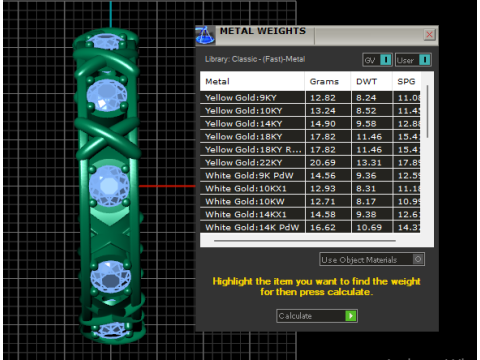Image resolution: width=480 pixels, height=360 pixels.
Task: Sort by the Metal column header
Action: (252, 81)
